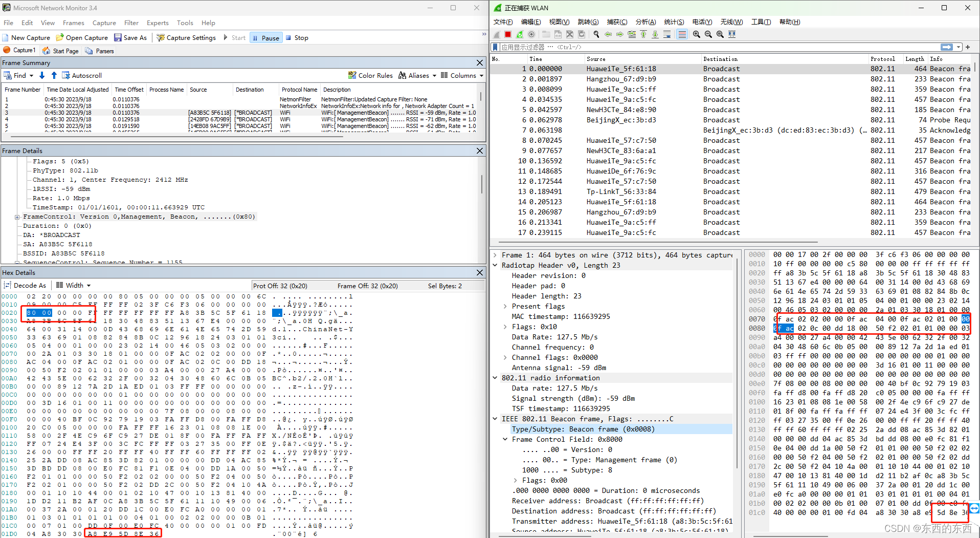Expand the Present flags node
This screenshot has height=538, width=980.
point(505,306)
